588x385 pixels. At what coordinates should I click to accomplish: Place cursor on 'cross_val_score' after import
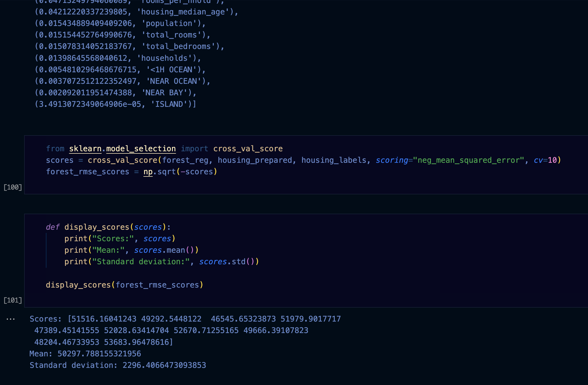(x=248, y=149)
